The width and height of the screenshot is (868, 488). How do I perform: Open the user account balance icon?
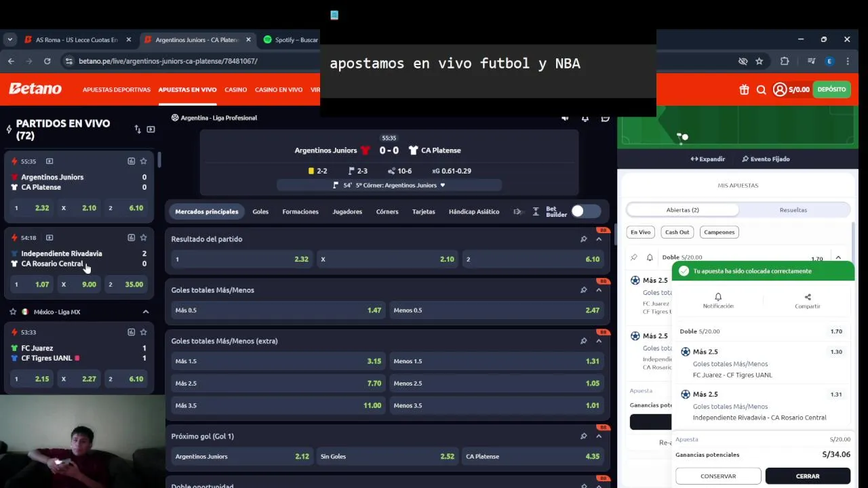(779, 89)
